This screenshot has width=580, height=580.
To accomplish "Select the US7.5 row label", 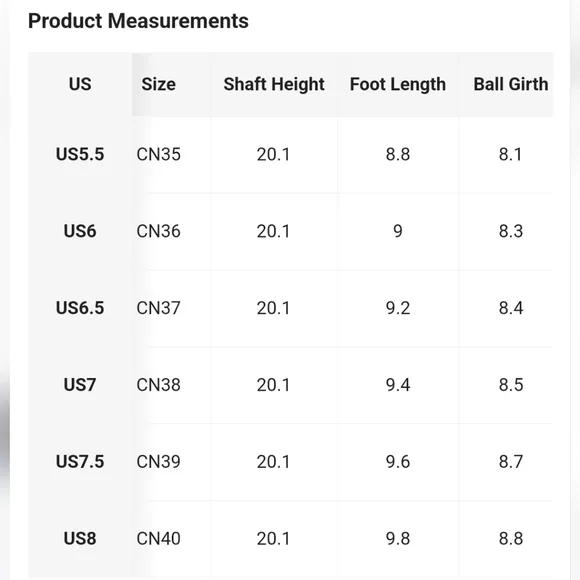I will tap(80, 462).
